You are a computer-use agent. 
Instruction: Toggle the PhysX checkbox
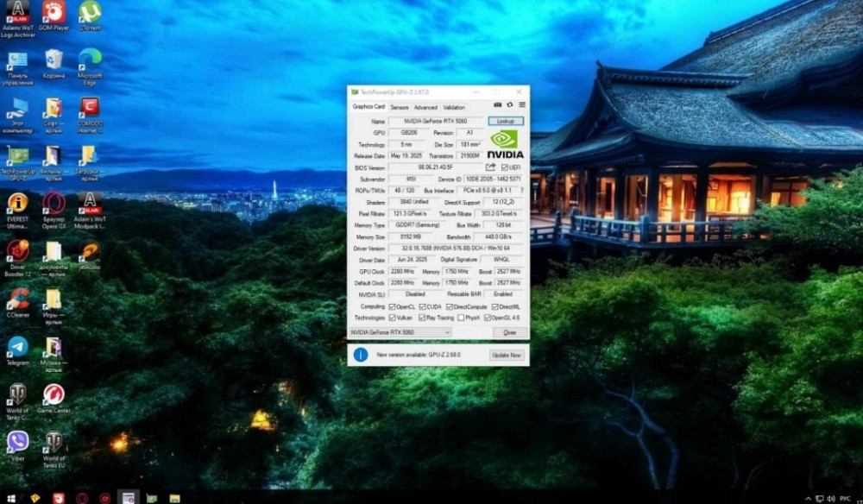pyautogui.click(x=462, y=318)
